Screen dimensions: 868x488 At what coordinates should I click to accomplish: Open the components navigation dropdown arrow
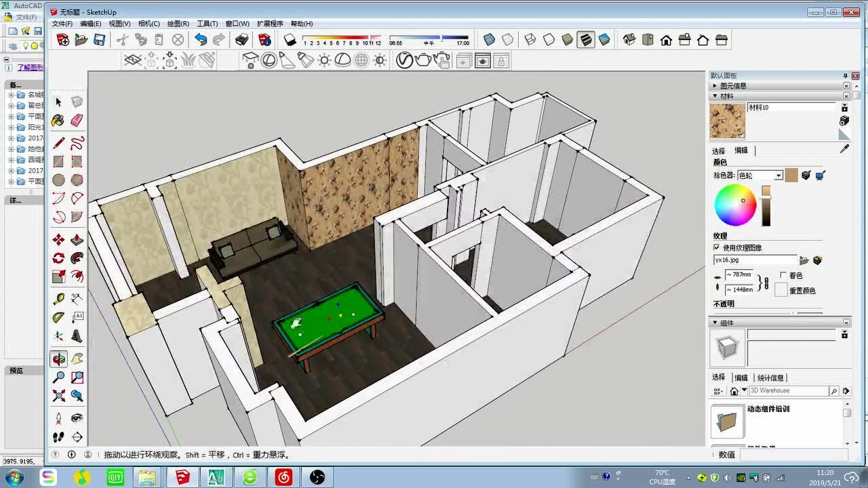click(x=744, y=390)
